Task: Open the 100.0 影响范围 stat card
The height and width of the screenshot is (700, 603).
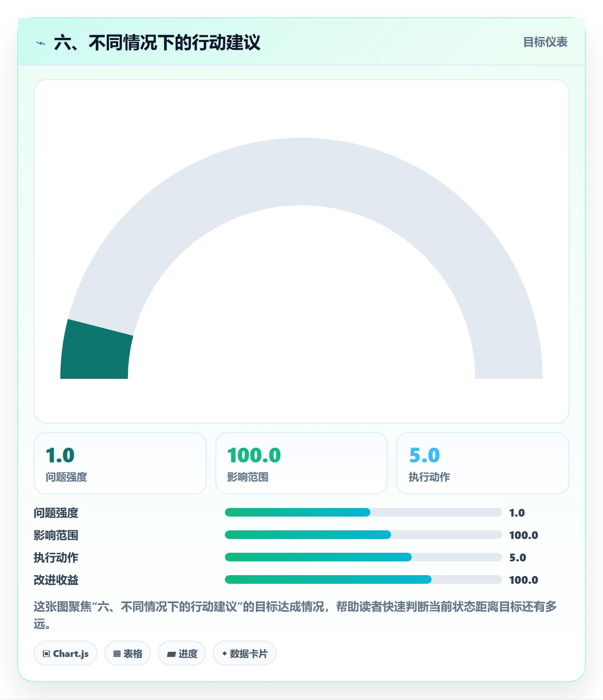Action: coord(301,463)
